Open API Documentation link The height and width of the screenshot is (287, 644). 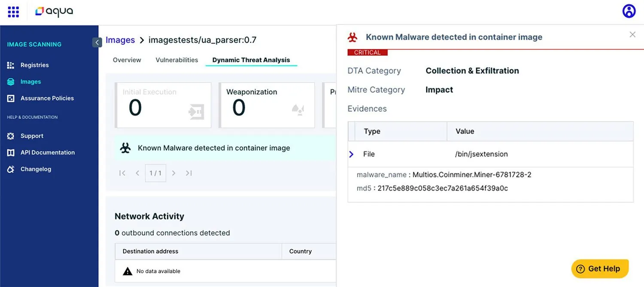[48, 153]
